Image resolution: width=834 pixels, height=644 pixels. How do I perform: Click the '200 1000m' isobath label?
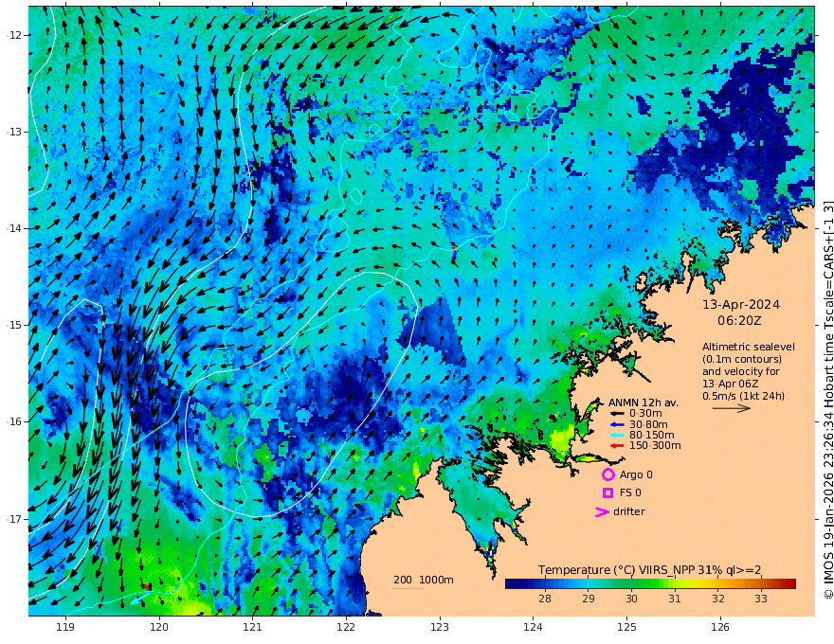coord(424,580)
